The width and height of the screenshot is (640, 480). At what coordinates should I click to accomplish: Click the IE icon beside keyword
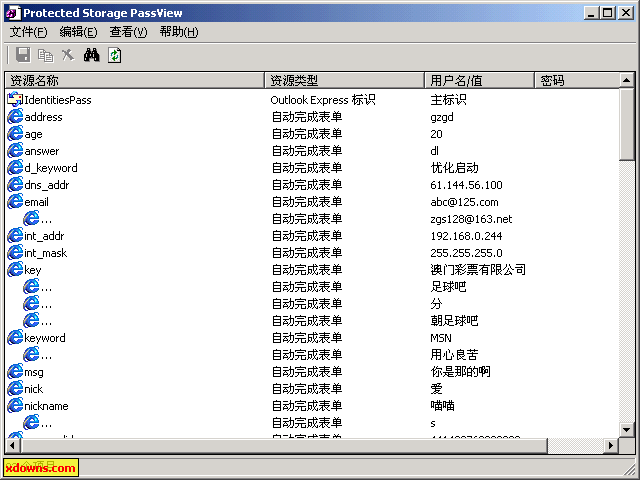[x=15, y=338]
